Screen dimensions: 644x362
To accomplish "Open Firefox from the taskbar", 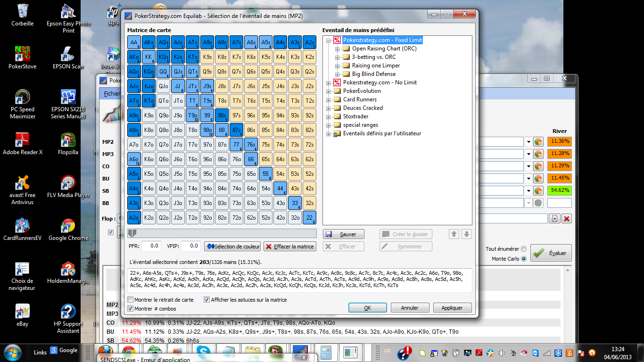I will click(x=105, y=352).
